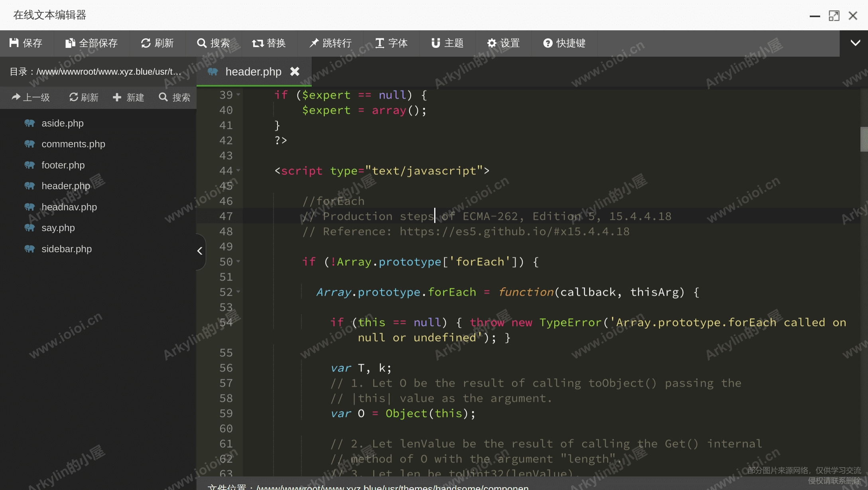Open the toolbar Search (搜索) tool
This screenshot has height=490, width=868.
coord(214,43)
